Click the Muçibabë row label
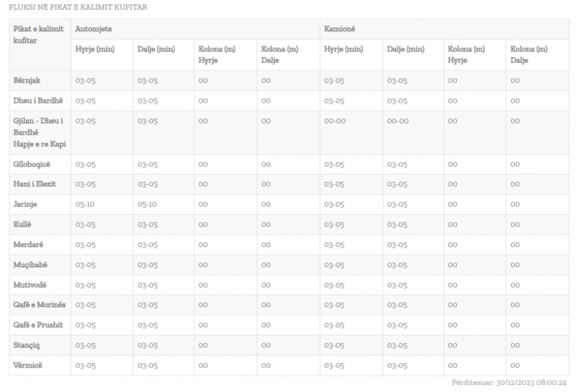576x392 pixels. pyautogui.click(x=31, y=264)
